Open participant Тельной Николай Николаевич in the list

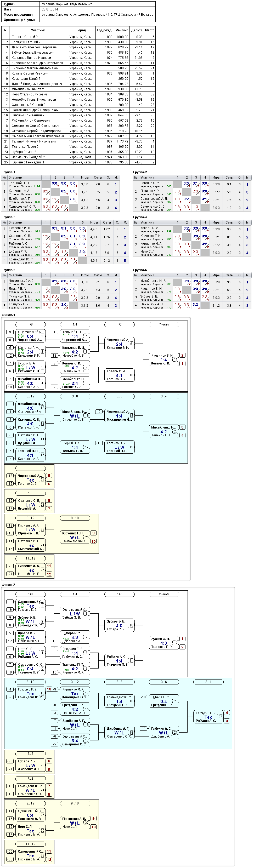point(78,141)
